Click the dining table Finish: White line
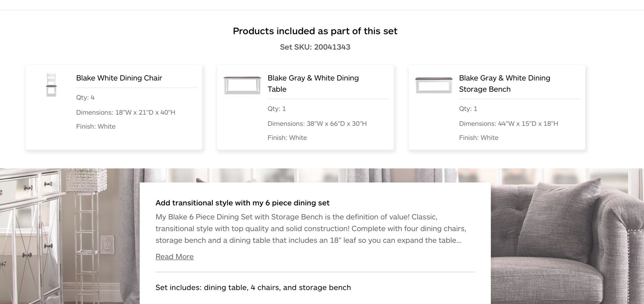Viewport: 644px width, 304px height. pyautogui.click(x=287, y=138)
